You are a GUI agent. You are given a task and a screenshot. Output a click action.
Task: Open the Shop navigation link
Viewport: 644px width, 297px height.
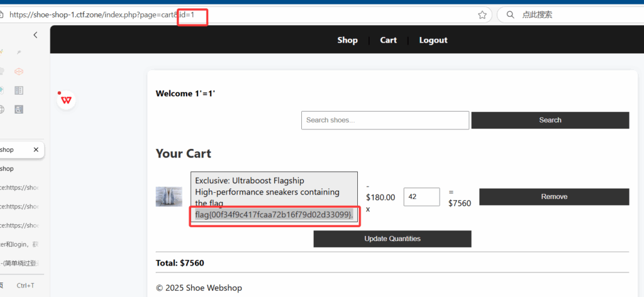tap(347, 40)
